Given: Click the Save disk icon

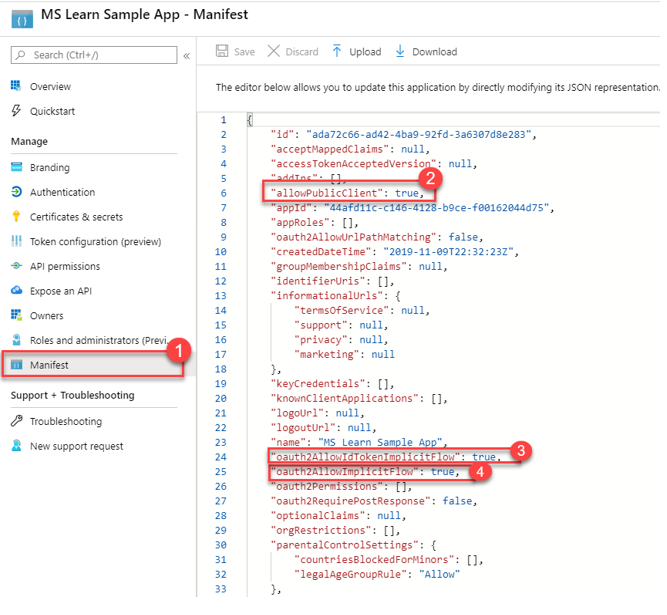Looking at the screenshot, I should coord(222,51).
